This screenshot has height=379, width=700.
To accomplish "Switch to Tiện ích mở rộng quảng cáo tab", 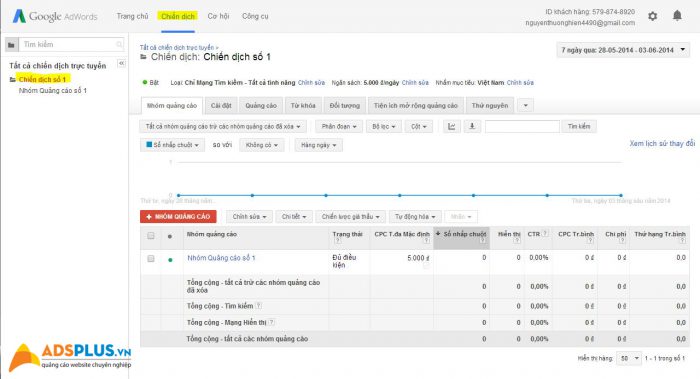I will pos(416,106).
